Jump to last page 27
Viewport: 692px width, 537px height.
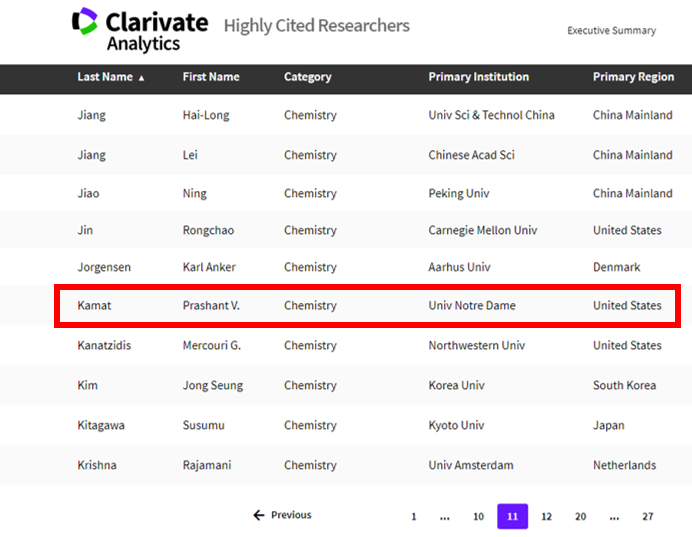[x=647, y=516]
